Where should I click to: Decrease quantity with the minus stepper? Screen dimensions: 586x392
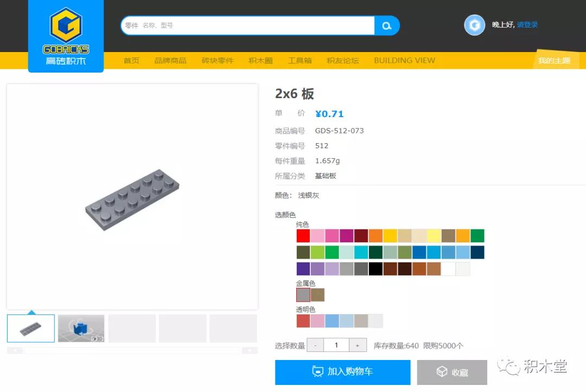315,345
